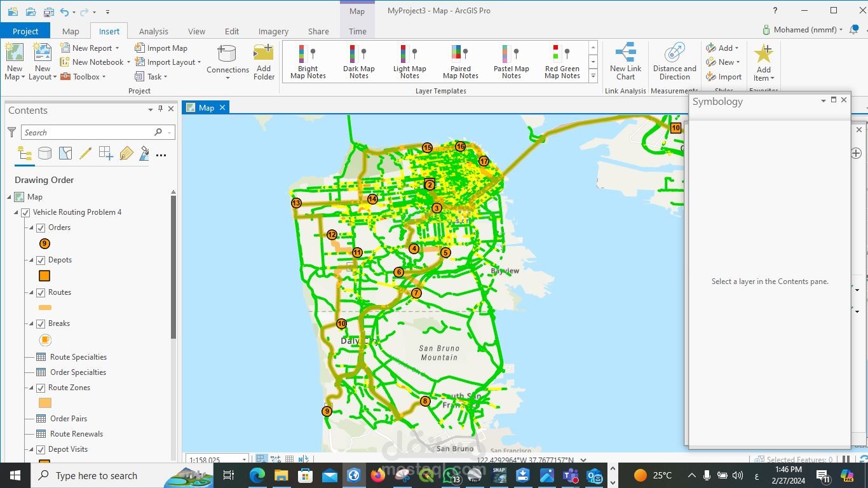Open the Task dropdown arrow
This screenshot has width=868, height=488.
[165, 77]
